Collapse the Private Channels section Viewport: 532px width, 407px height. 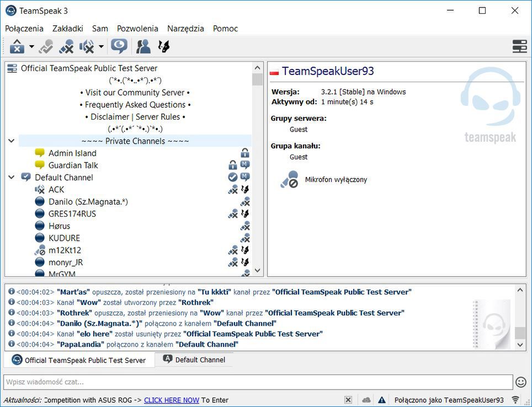(x=11, y=141)
